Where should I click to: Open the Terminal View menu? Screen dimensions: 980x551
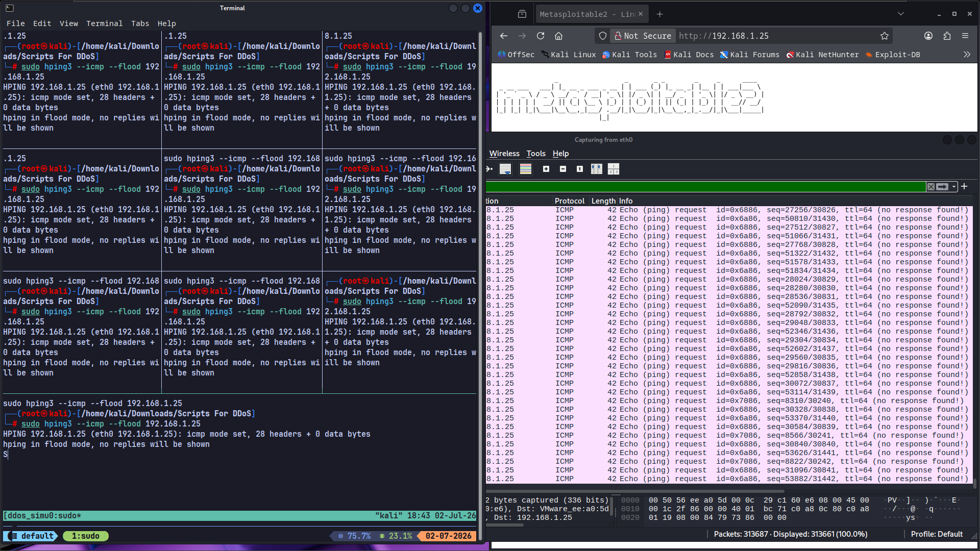68,23
